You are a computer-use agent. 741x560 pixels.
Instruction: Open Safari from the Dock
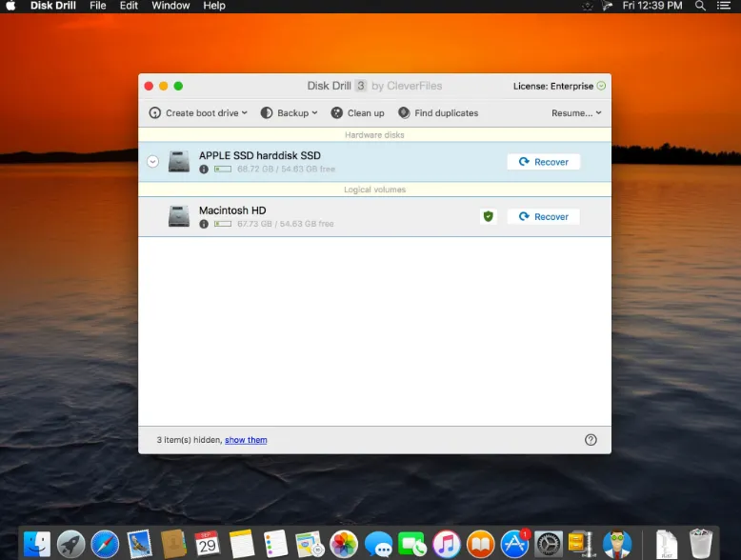(x=105, y=544)
